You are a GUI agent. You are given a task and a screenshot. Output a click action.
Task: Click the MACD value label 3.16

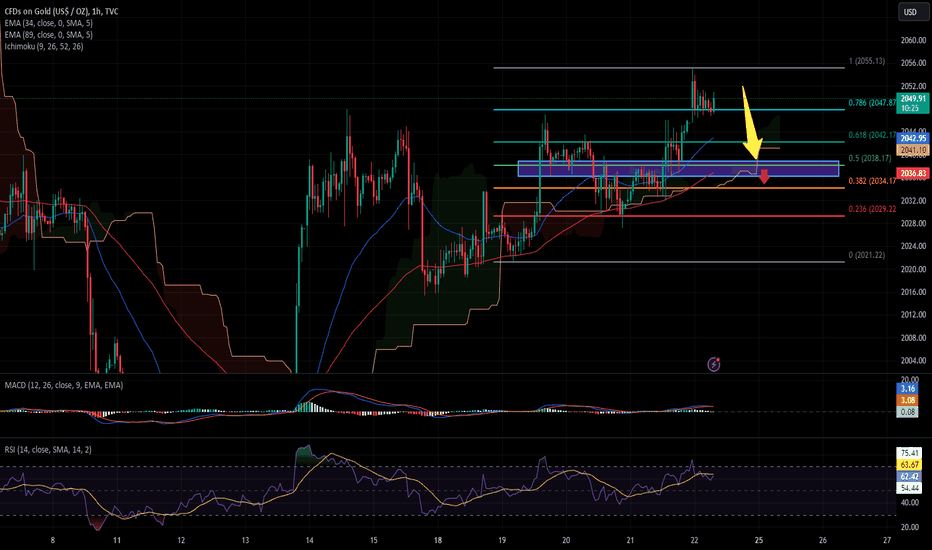tap(907, 389)
